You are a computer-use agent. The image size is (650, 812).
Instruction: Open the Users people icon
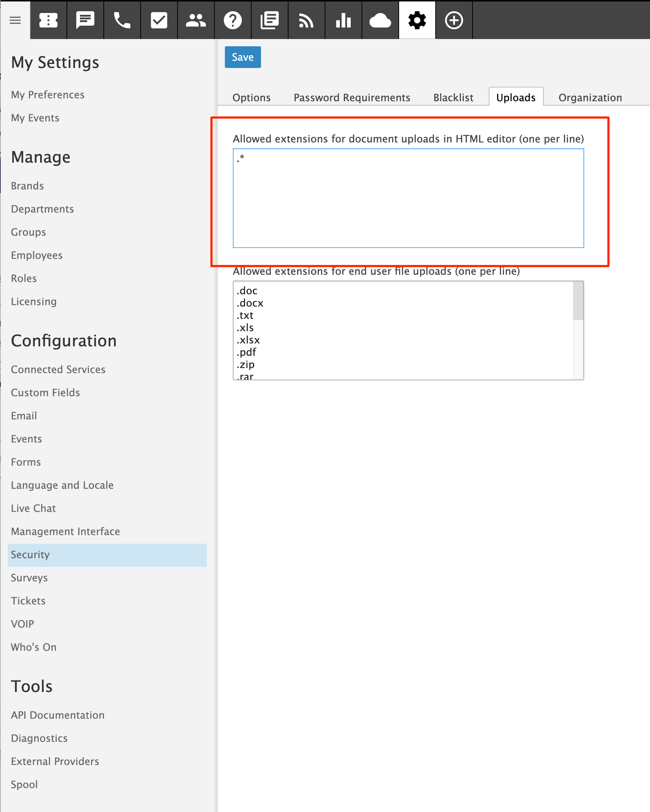point(196,20)
